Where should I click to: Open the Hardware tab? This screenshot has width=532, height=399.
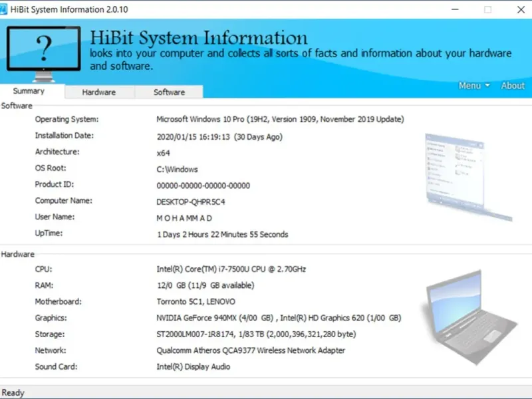(x=99, y=92)
